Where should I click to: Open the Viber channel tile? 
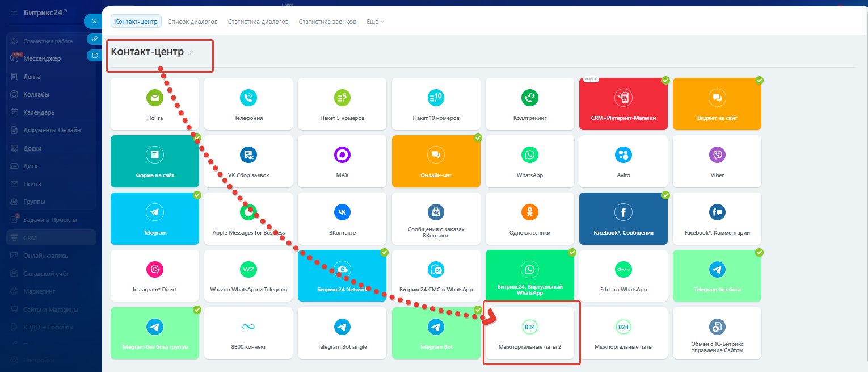click(717, 161)
